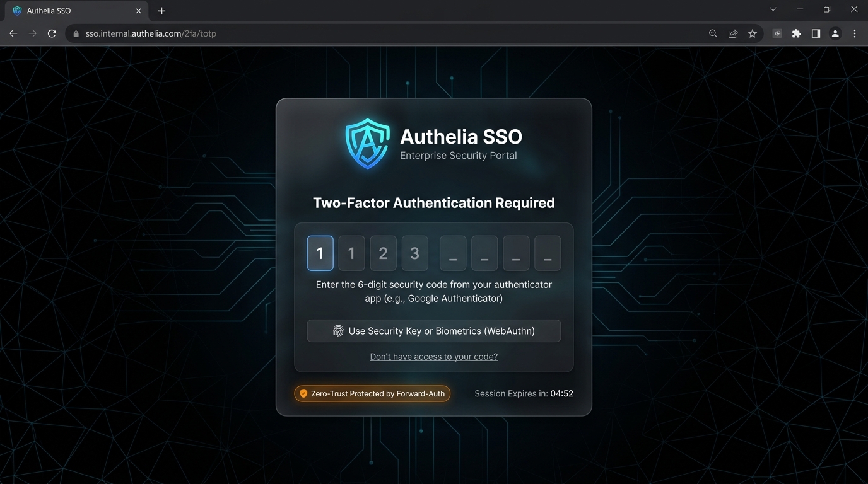This screenshot has height=484, width=868.
Task: Toggle the browser side panel icon
Action: [816, 33]
